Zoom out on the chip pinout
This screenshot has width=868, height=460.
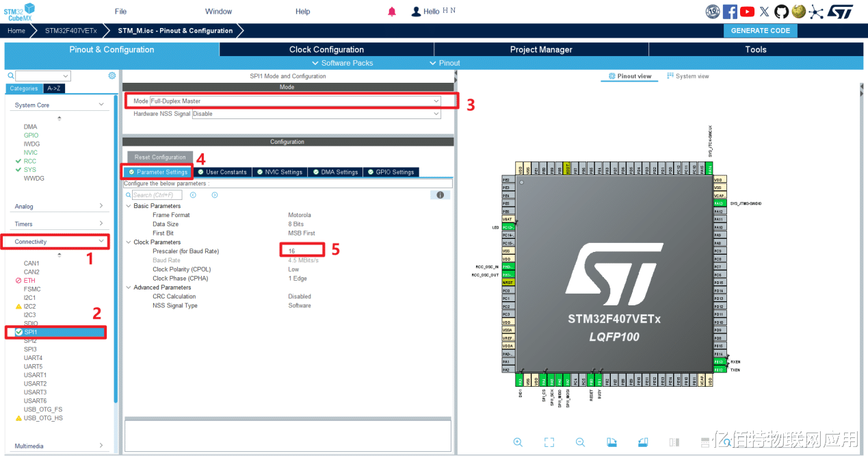(x=580, y=442)
